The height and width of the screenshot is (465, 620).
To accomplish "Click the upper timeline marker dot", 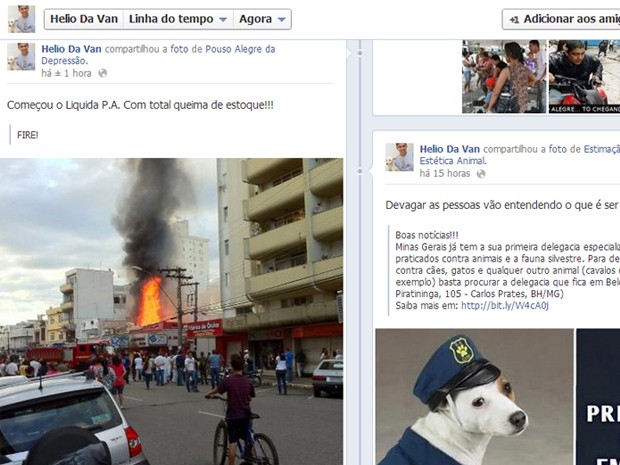I will [x=360, y=53].
